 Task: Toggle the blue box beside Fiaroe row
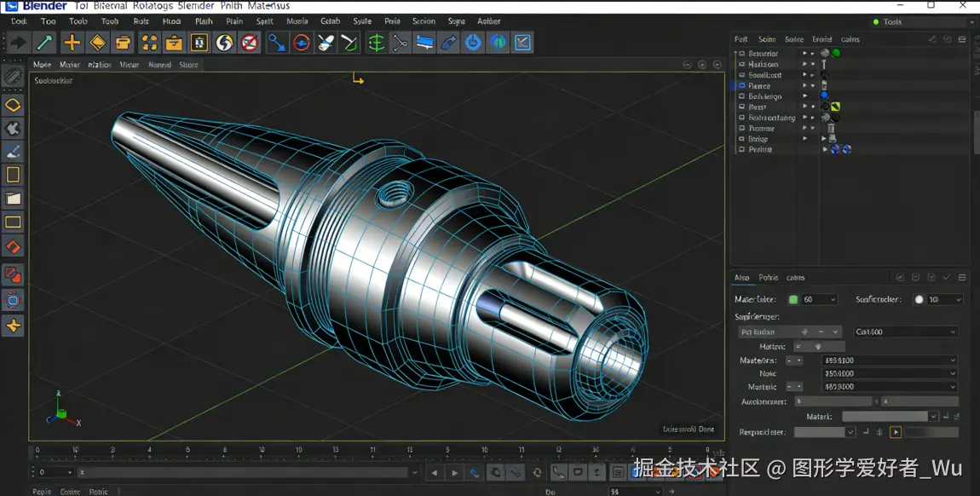point(742,85)
